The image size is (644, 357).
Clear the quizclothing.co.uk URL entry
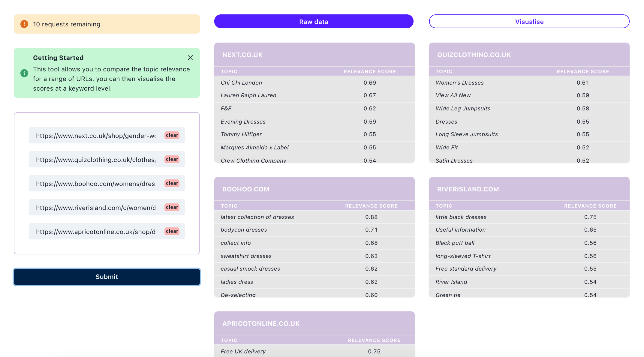[172, 159]
